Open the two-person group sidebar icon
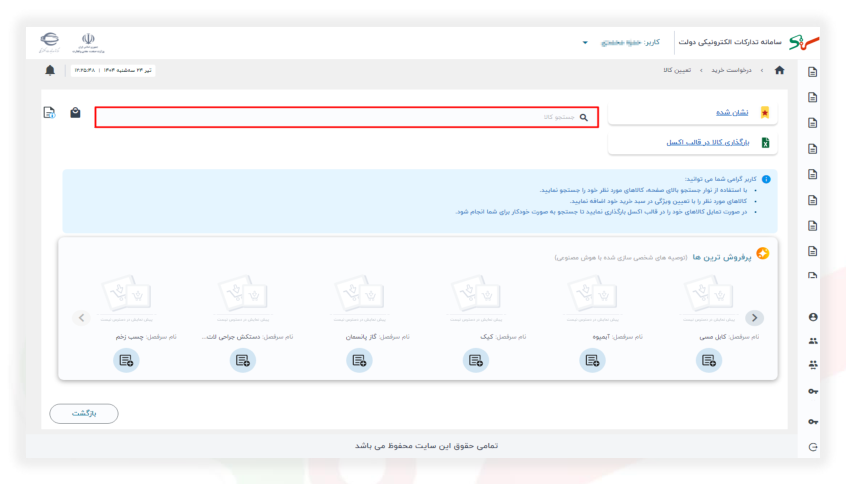This screenshot has height=484, width=846. pyautogui.click(x=813, y=341)
